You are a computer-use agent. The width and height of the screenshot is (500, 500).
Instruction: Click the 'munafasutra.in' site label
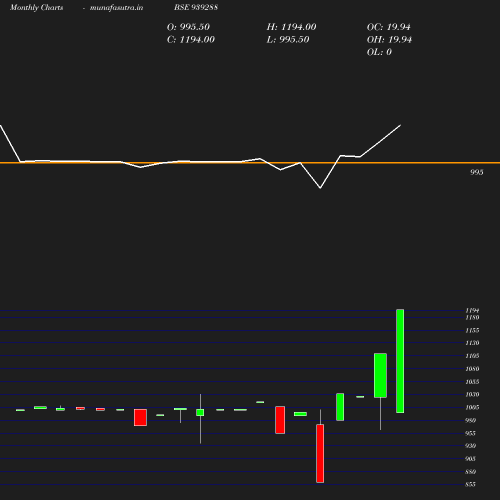coord(116,8)
